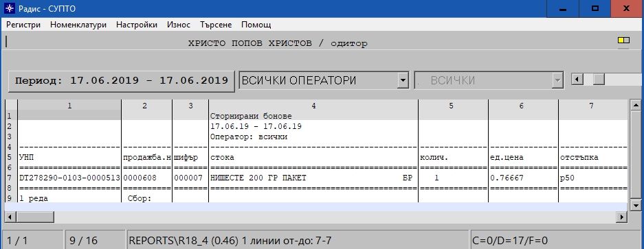
Task: Click discount cell p50
Action: [x=593, y=178]
